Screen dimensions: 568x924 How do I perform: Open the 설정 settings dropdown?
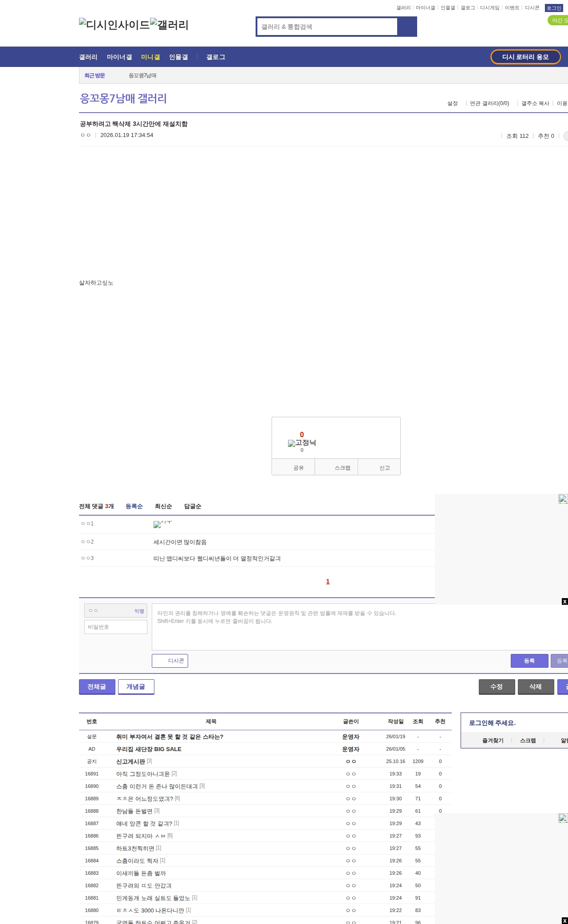(x=453, y=103)
